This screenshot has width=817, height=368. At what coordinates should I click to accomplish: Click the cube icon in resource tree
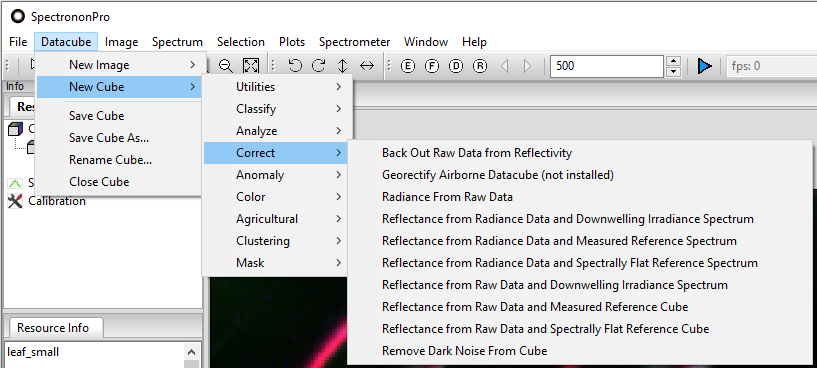click(16, 129)
